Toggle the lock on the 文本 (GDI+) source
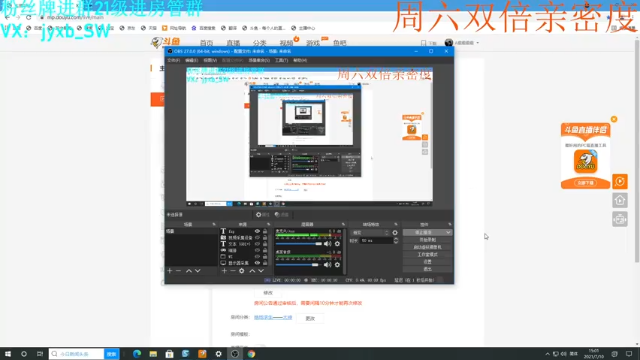Viewport: 640px width, 360px height. pyautogui.click(x=265, y=244)
